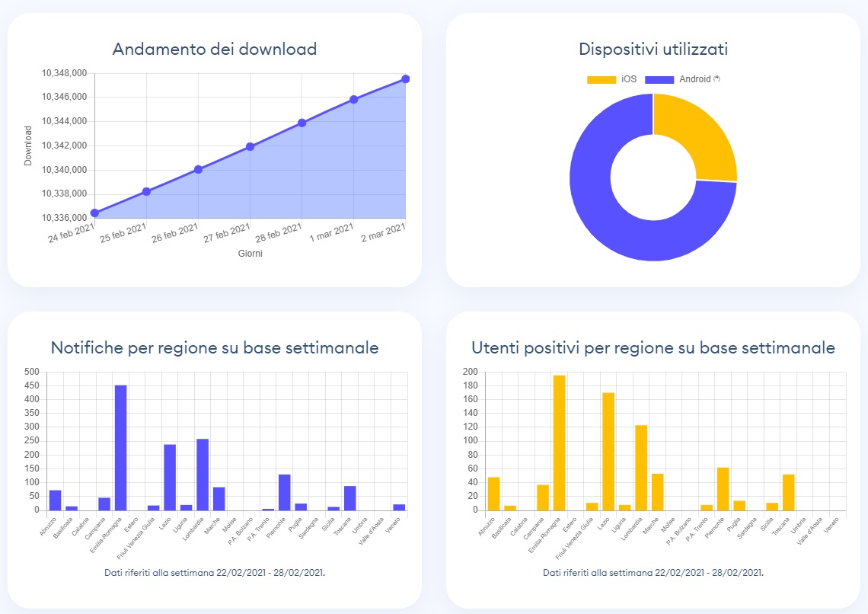Image resolution: width=868 pixels, height=614 pixels.
Task: Click the "Dispositivi utilizzati" chart title
Action: pyautogui.click(x=653, y=49)
